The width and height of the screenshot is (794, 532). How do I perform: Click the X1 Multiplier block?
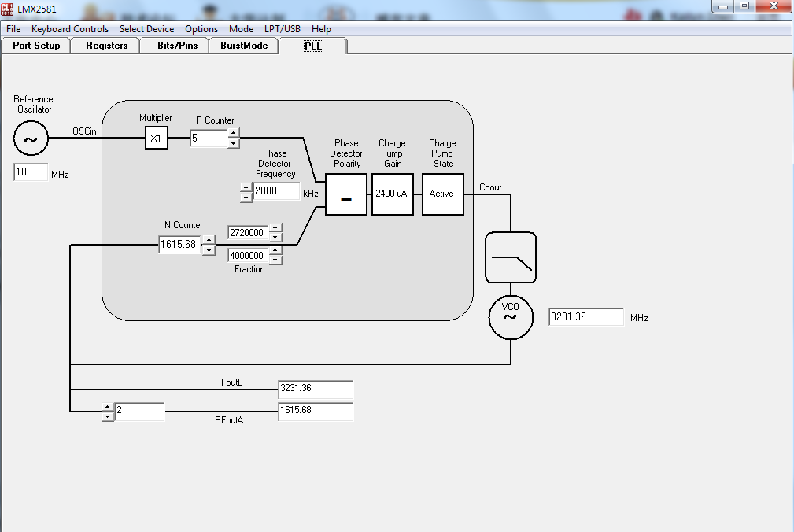point(157,138)
